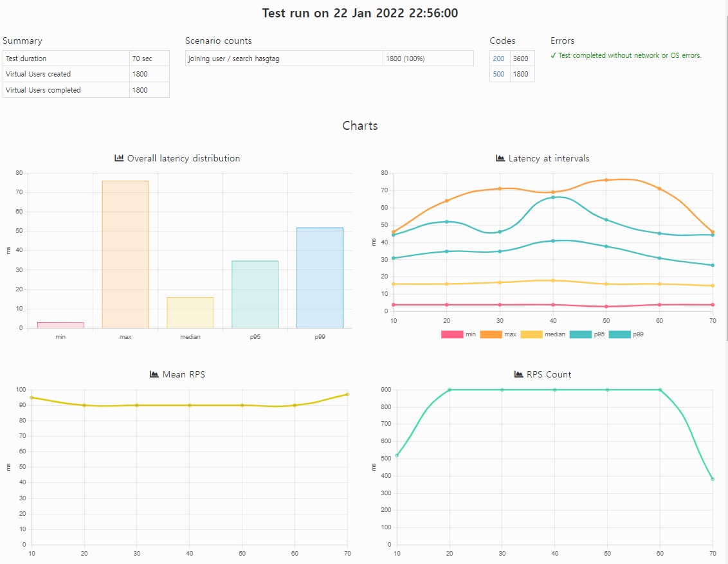Click the 'joining user / search hasgtag' scenario cell

284,59
